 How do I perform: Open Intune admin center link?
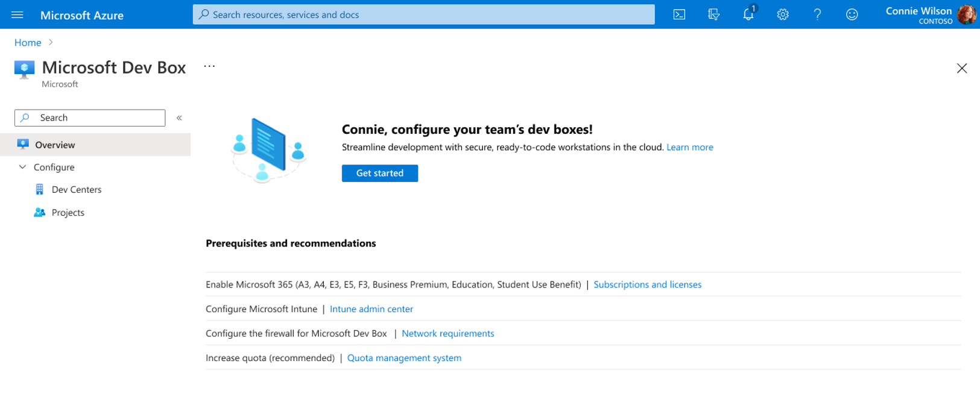coord(371,309)
